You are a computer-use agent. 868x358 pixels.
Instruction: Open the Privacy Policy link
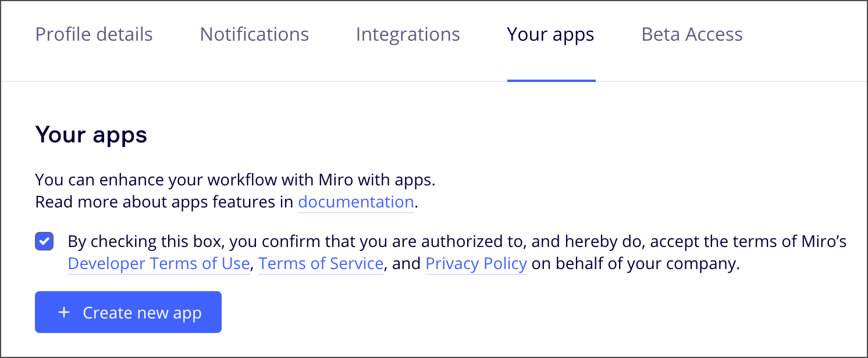pyautogui.click(x=476, y=264)
